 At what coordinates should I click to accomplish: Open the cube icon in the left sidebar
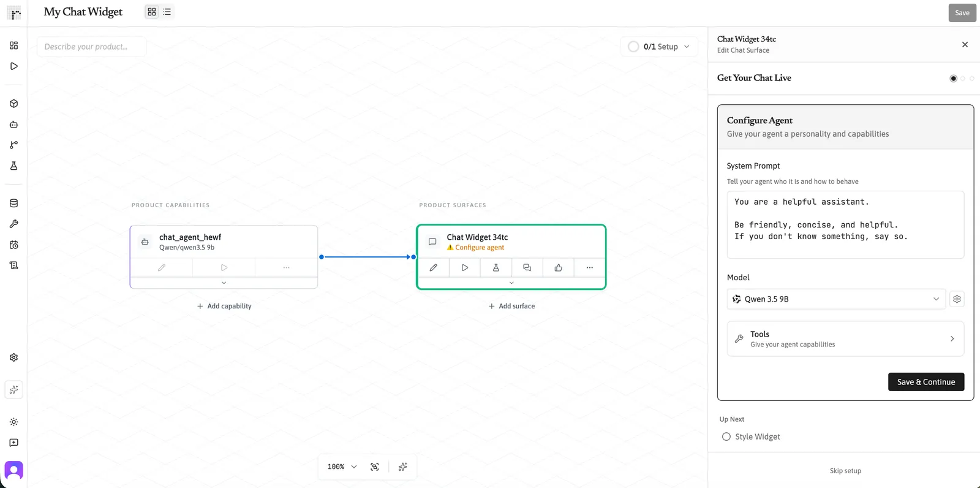[13, 104]
